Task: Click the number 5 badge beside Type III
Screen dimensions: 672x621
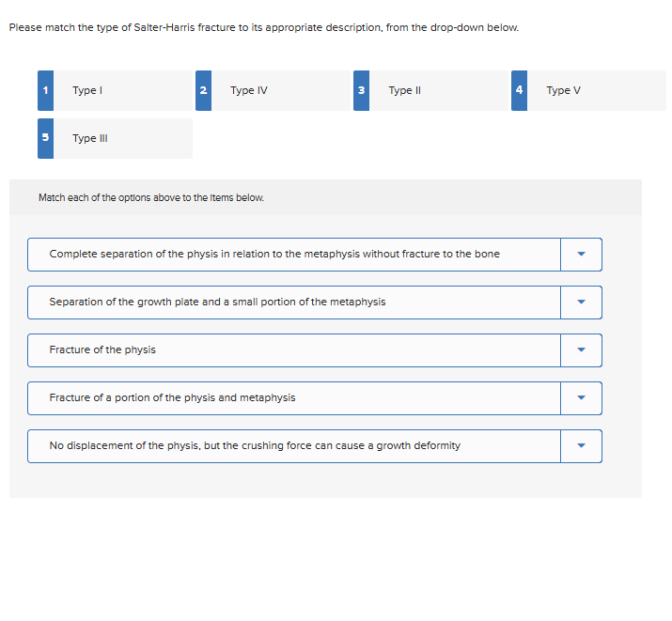Action: pyautogui.click(x=45, y=138)
